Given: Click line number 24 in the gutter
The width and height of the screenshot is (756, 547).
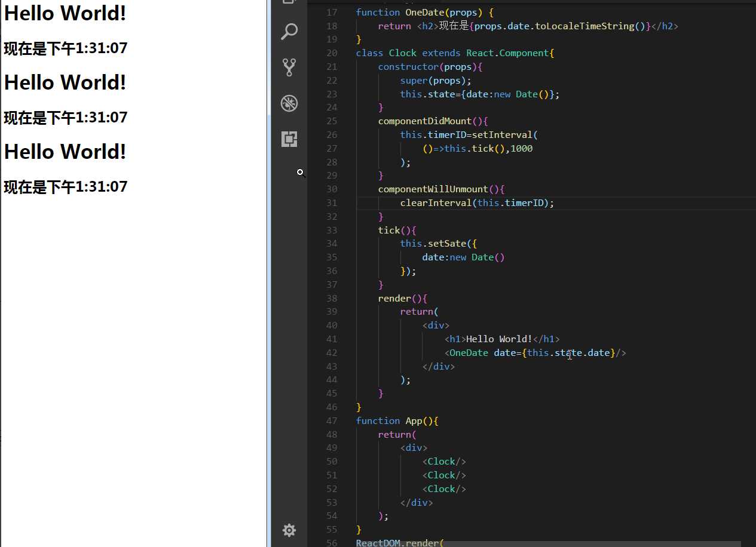Looking at the screenshot, I should click(x=332, y=107).
